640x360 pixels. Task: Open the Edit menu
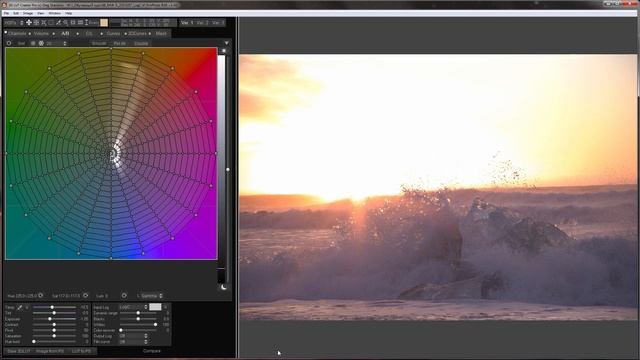(16, 13)
